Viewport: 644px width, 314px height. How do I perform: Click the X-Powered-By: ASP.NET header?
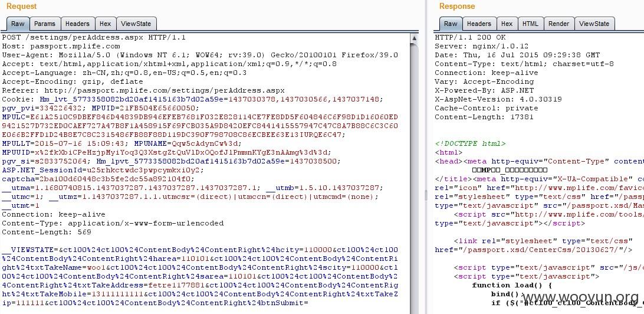(x=484, y=90)
